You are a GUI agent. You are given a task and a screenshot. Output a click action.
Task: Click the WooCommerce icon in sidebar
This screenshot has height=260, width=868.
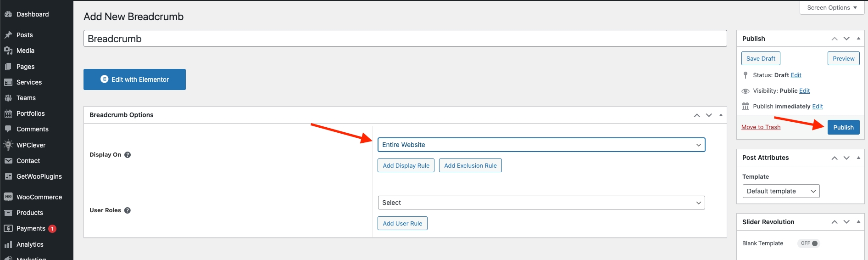point(8,197)
